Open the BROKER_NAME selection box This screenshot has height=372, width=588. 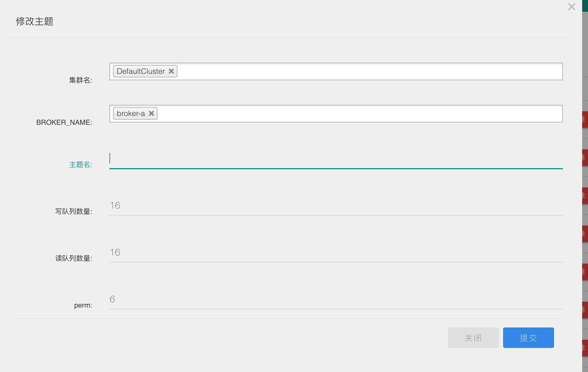click(360, 114)
